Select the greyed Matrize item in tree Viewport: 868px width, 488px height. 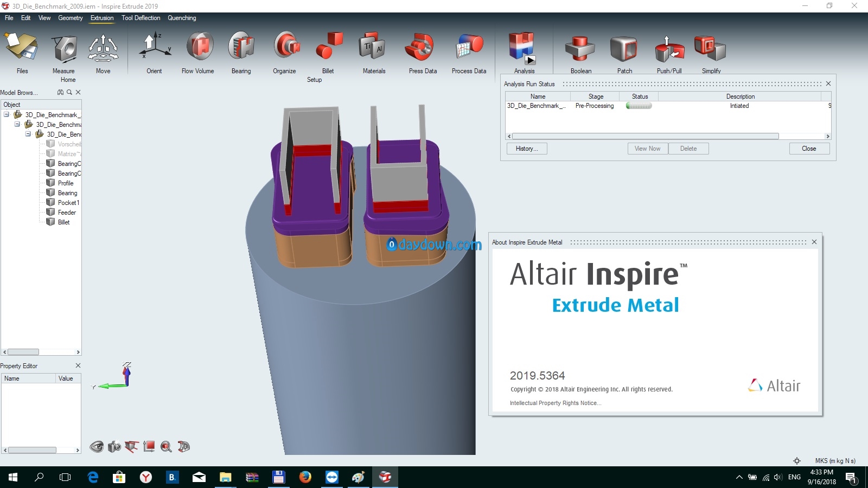[x=68, y=154]
